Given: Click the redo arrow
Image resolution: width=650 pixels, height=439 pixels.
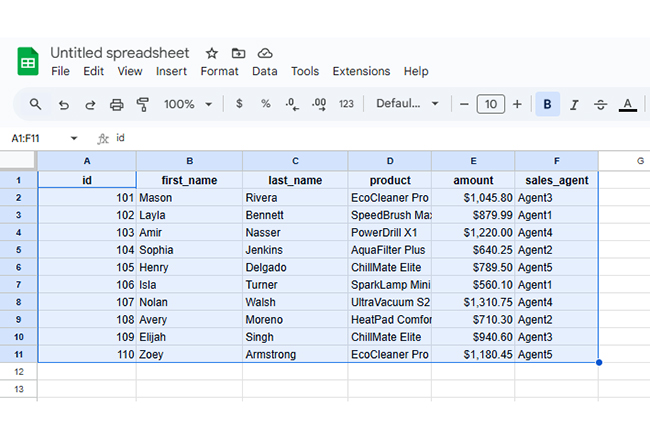Looking at the screenshot, I should 90,104.
